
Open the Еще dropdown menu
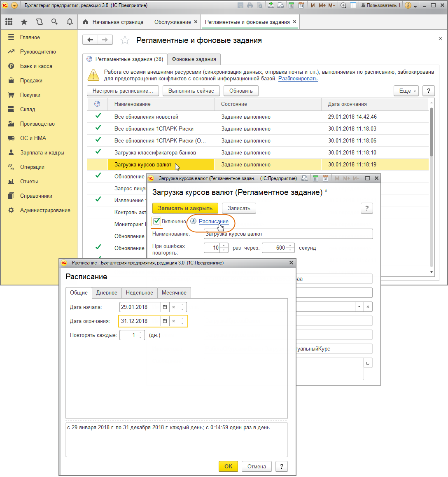pyautogui.click(x=406, y=91)
